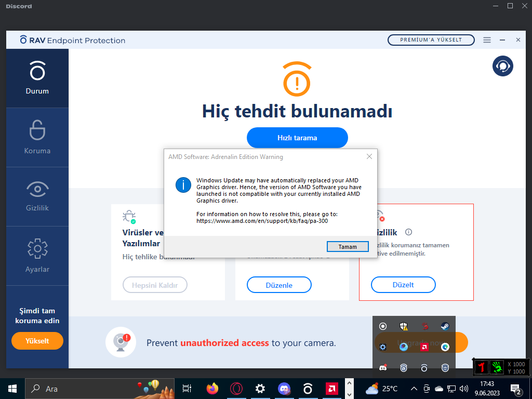Click the Düzelt button in the privacy card
The image size is (532, 399).
pyautogui.click(x=403, y=285)
